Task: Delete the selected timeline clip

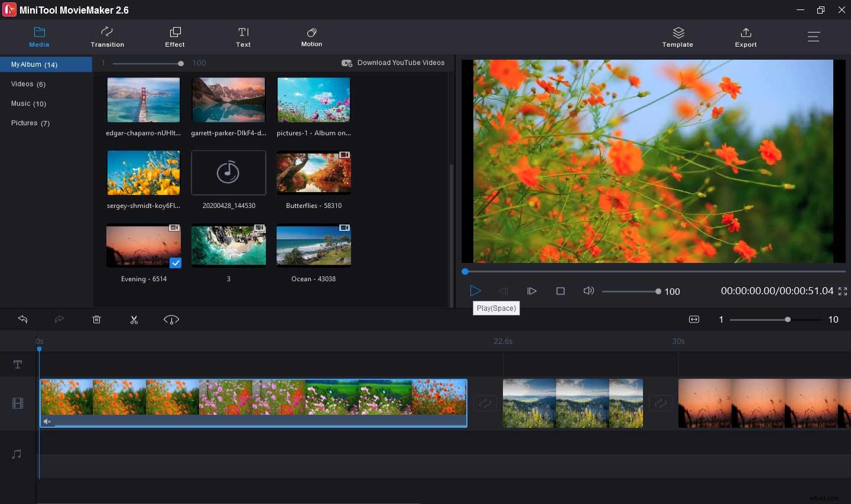Action: (x=96, y=319)
